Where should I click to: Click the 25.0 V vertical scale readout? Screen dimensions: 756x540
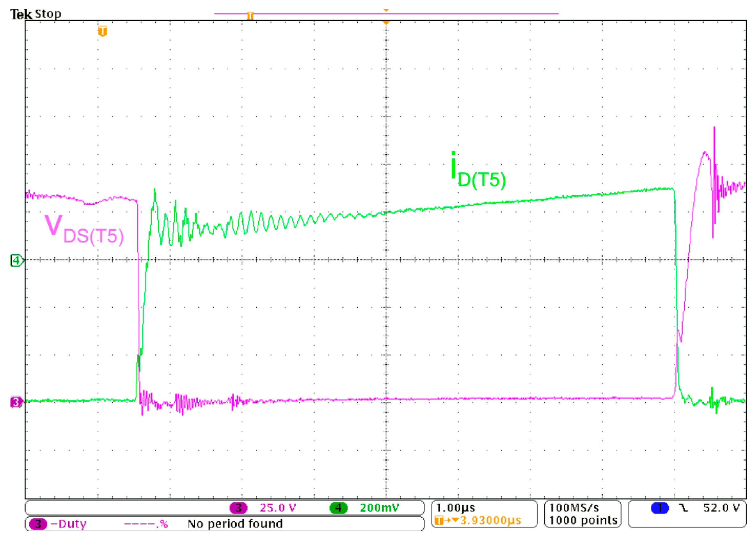277,508
